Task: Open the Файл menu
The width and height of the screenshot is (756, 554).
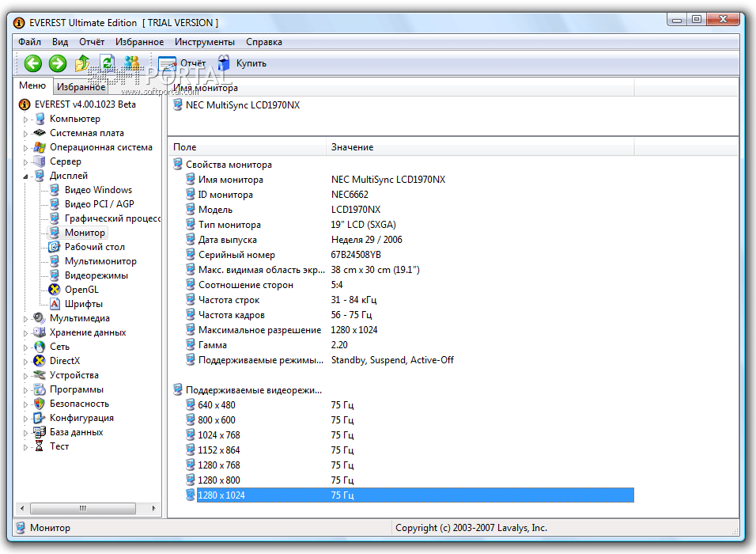Action: [x=29, y=42]
